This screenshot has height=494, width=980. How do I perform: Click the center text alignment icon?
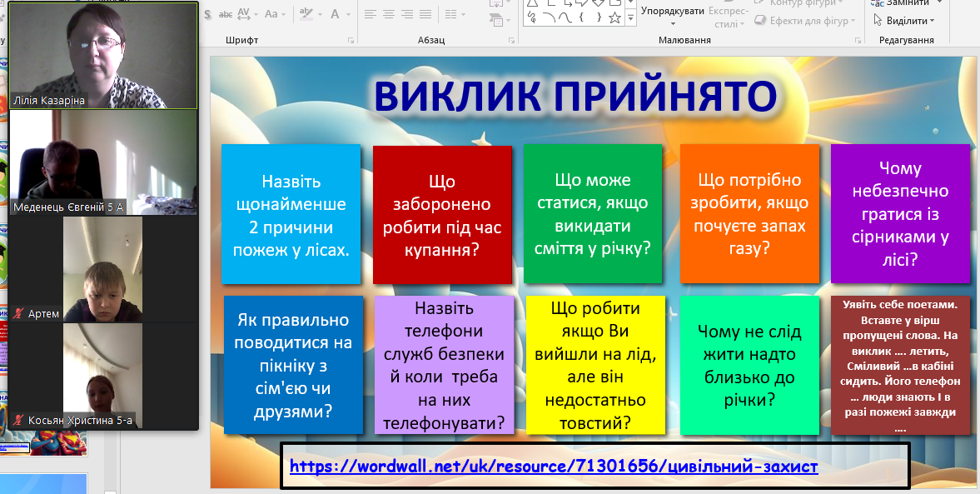[x=389, y=14]
